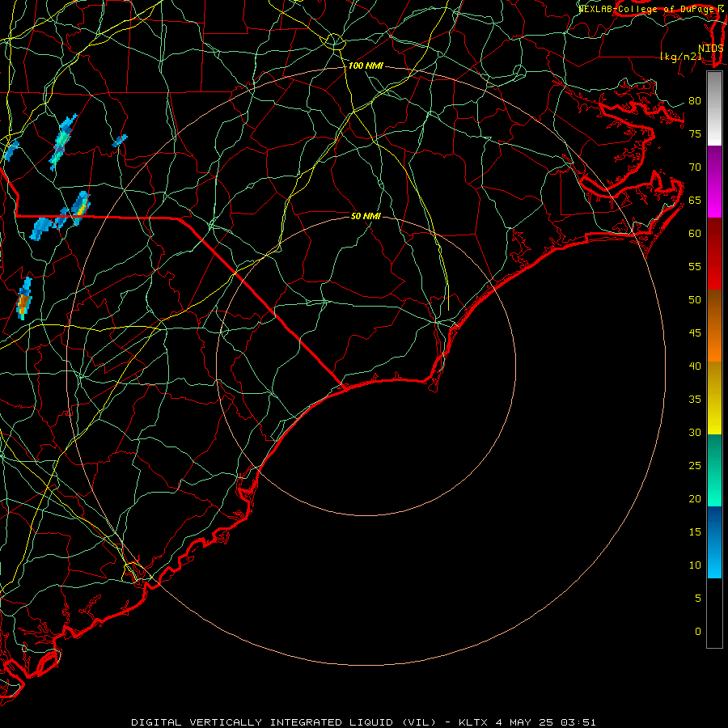Select the brown-orange segment of the color scale

pos(714,325)
